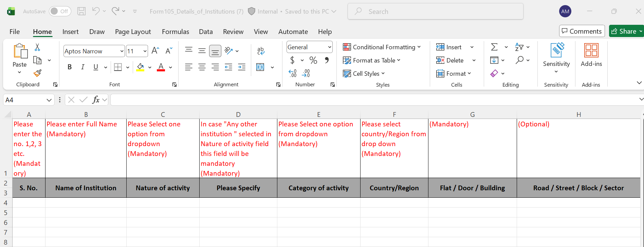644x247 pixels.
Task: Open the Name Box dropdown arrow
Action: coord(49,100)
